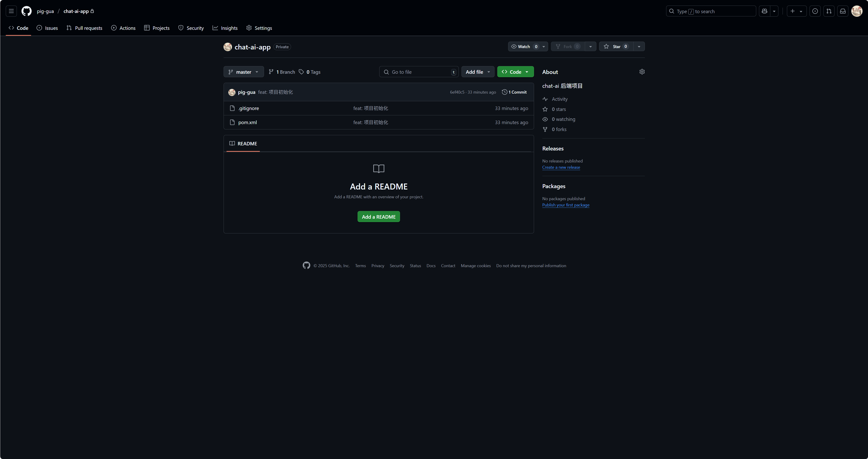
Task: Open the global navigation hamburger menu
Action: coord(11,11)
